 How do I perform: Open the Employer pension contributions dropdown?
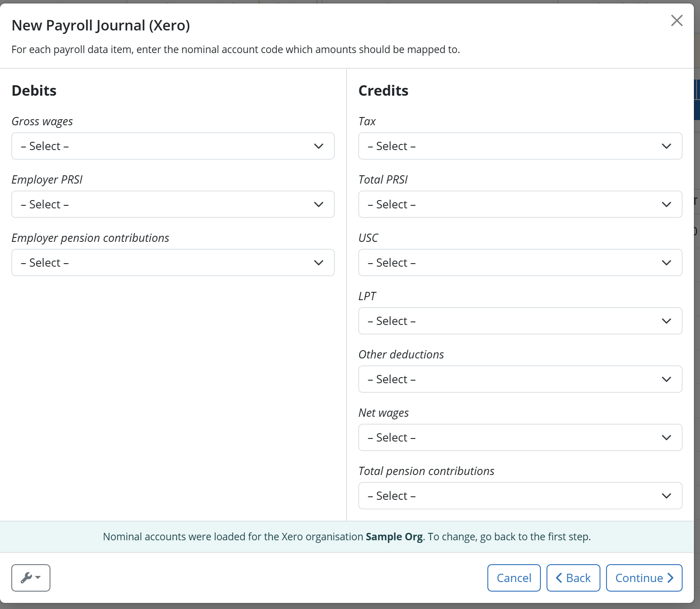[x=173, y=263]
